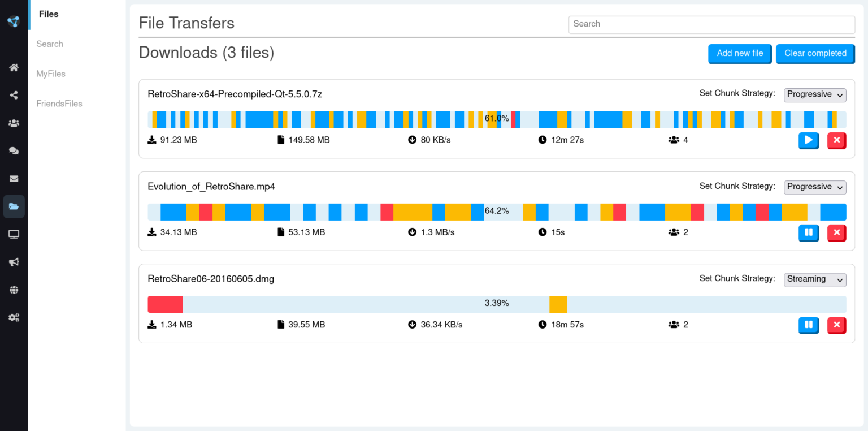Click the file name RetroShare06-20160605.dmg
The width and height of the screenshot is (868, 431).
(x=211, y=279)
